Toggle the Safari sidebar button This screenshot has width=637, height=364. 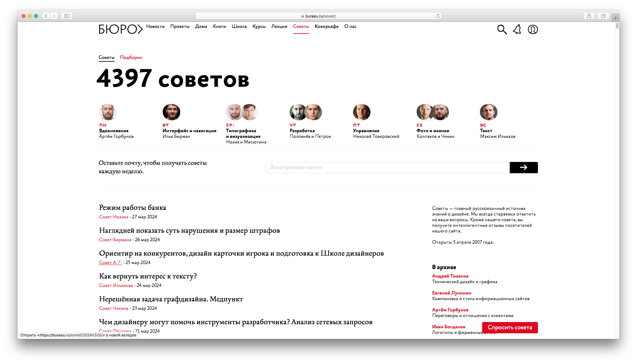(67, 16)
